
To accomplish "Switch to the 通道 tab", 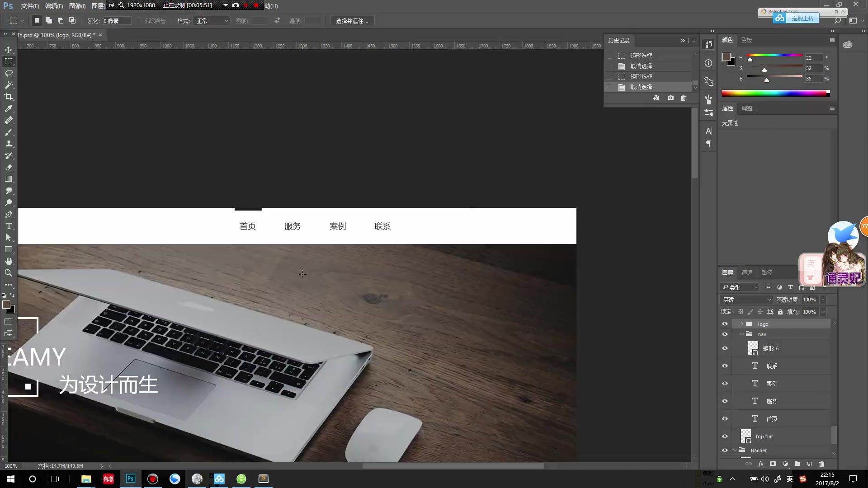I will [747, 272].
